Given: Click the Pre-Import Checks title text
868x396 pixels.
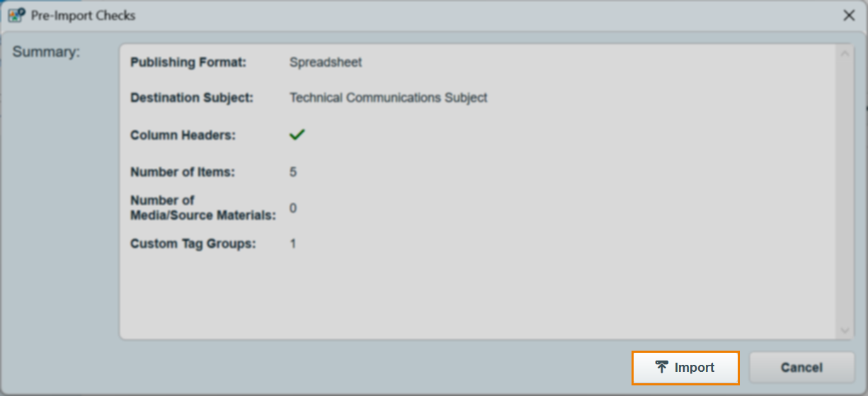Looking at the screenshot, I should tap(83, 15).
